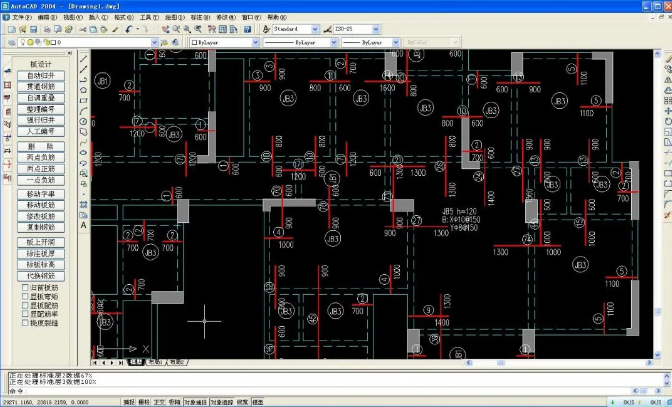Toggle 栅格 (grid) in the status bar
The image size is (672, 407).
144,402
